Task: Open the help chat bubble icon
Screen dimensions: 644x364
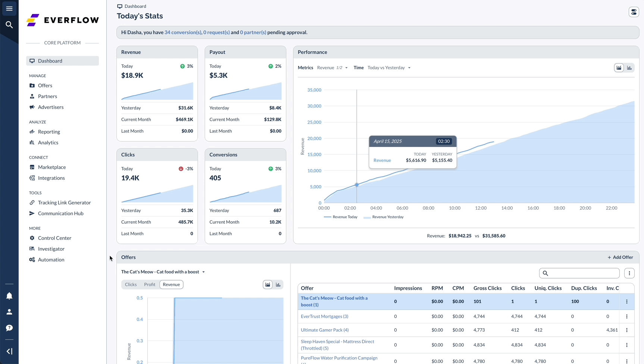Action: click(9, 328)
